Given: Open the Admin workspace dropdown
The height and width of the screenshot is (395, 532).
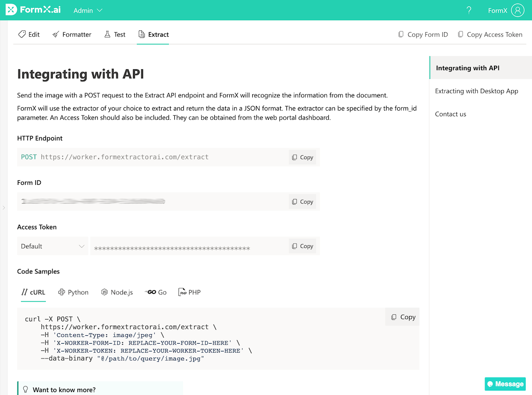Looking at the screenshot, I should click(x=88, y=10).
